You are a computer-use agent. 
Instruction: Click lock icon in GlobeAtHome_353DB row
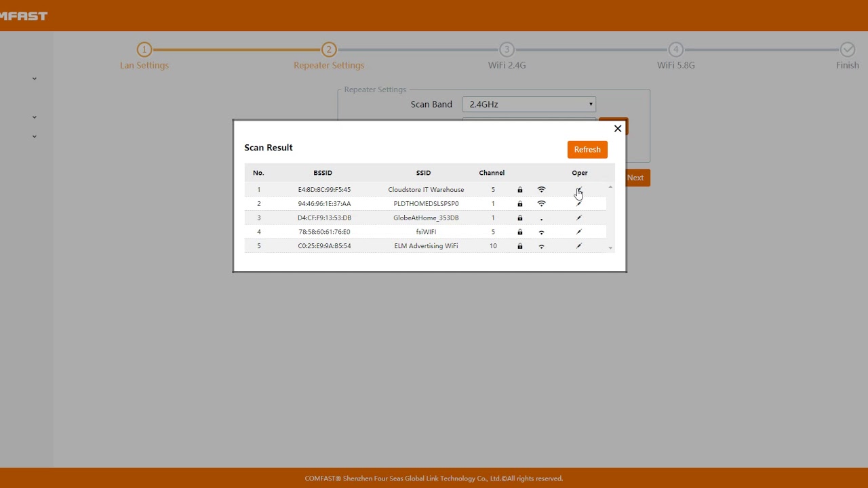520,218
